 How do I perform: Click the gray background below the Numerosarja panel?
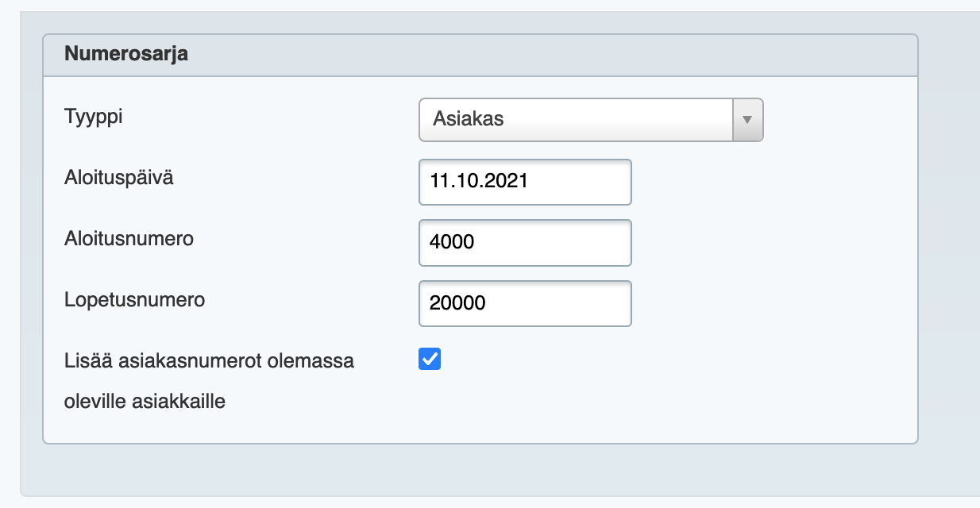point(476,470)
